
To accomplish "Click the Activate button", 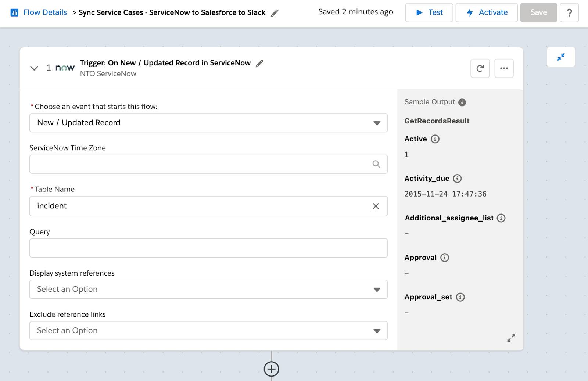I will tap(487, 12).
